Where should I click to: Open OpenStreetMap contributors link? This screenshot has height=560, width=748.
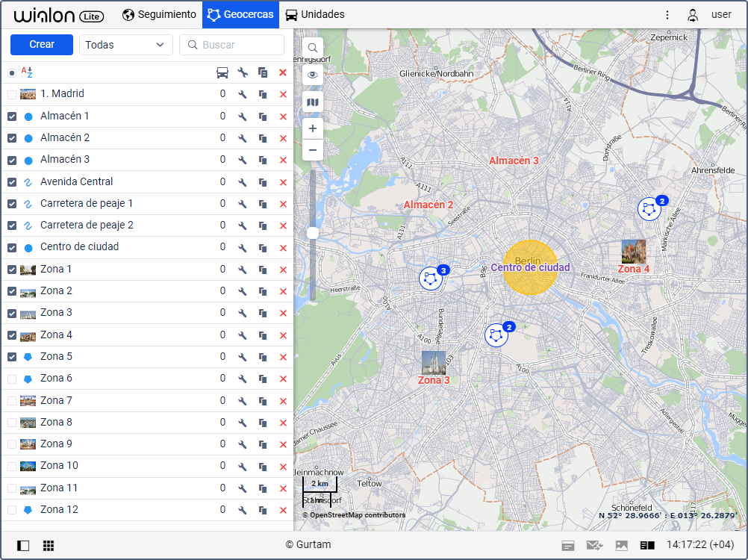[x=354, y=515]
